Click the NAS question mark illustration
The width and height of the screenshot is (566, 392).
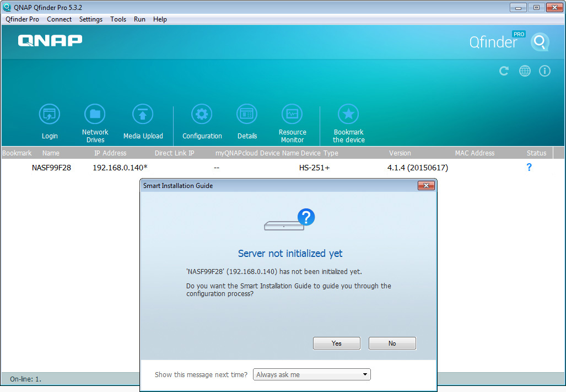click(289, 219)
